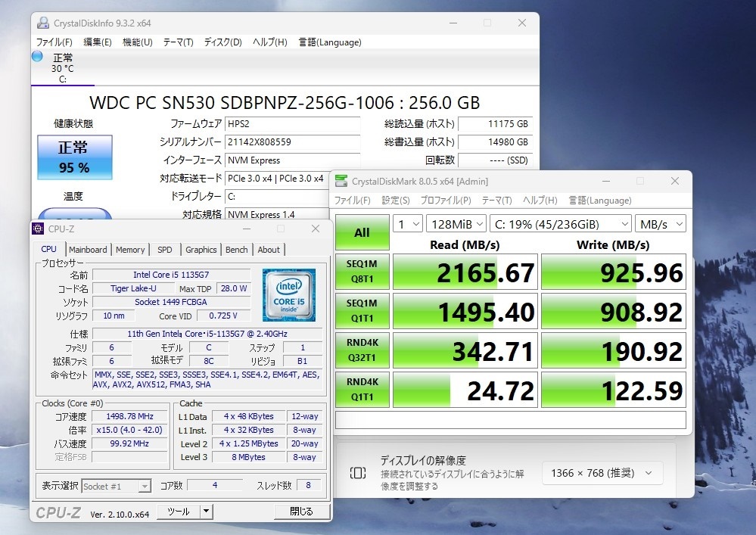Open the テーマ(T) menu in CrystalDiskInfo
Viewport: 756px width, 535px height.
(178, 42)
